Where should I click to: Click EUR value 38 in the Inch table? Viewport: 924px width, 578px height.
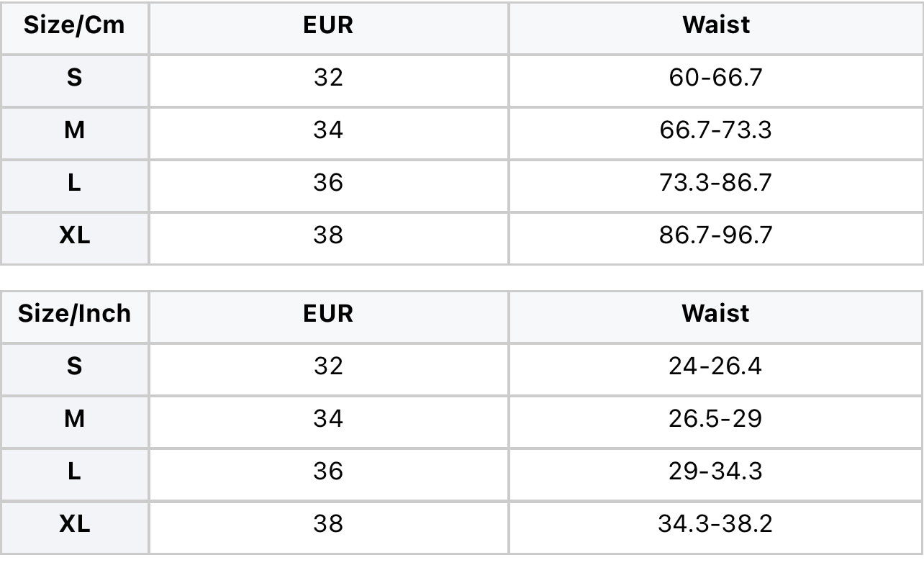point(328,524)
